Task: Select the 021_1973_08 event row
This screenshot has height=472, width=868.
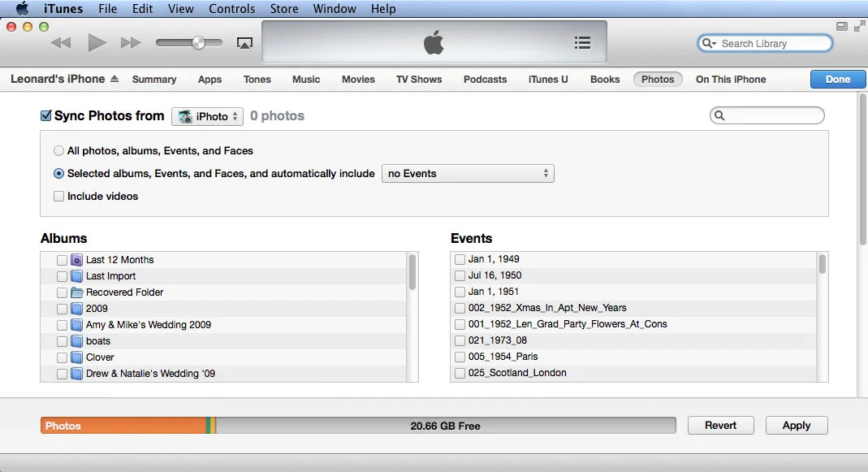Action: point(633,340)
